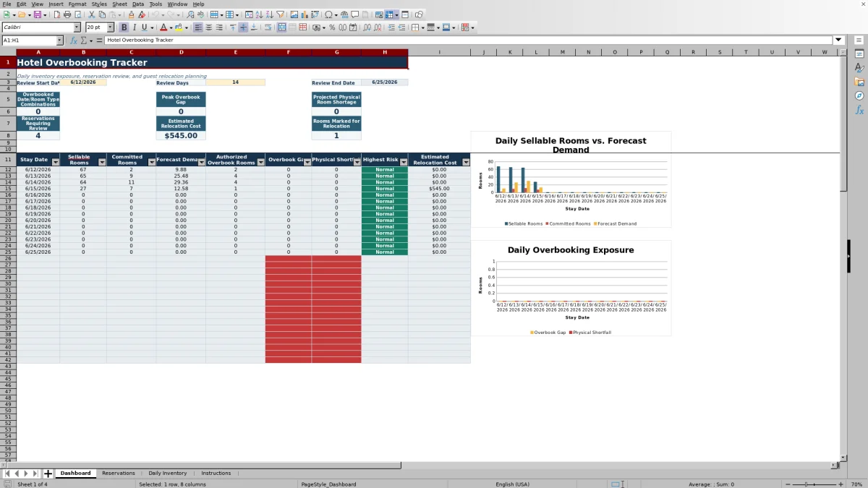Screen dimensions: 868x488
Task: Switch to the Daily Inventory sheet tab
Action: click(167, 474)
